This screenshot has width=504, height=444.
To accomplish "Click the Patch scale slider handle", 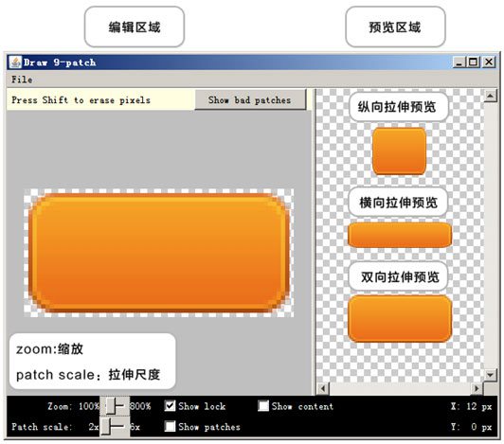I will tap(106, 427).
